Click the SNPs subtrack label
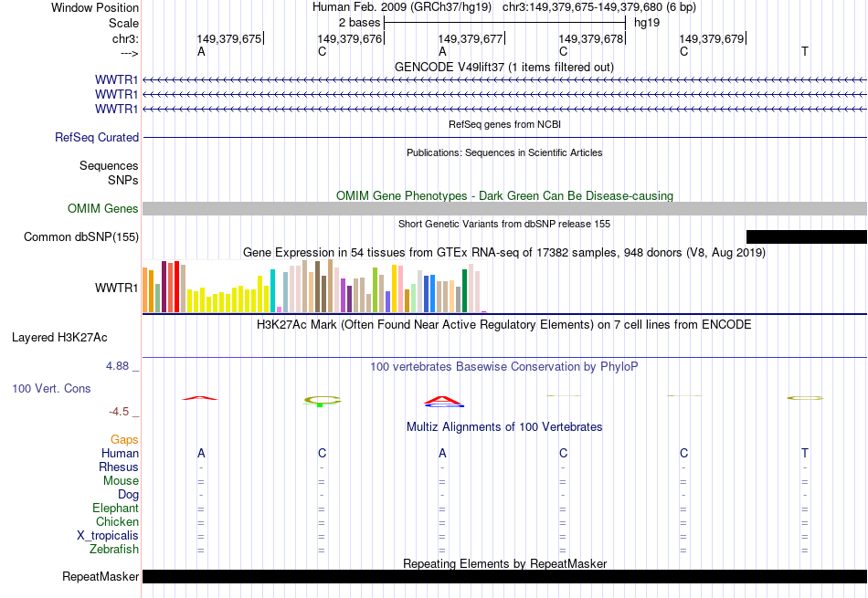The image size is (868, 598). pos(123,180)
